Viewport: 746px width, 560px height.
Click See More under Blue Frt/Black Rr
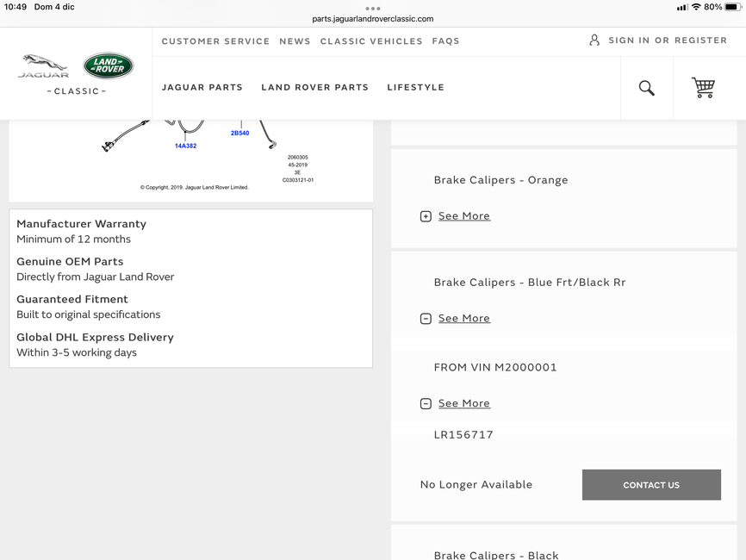463,318
